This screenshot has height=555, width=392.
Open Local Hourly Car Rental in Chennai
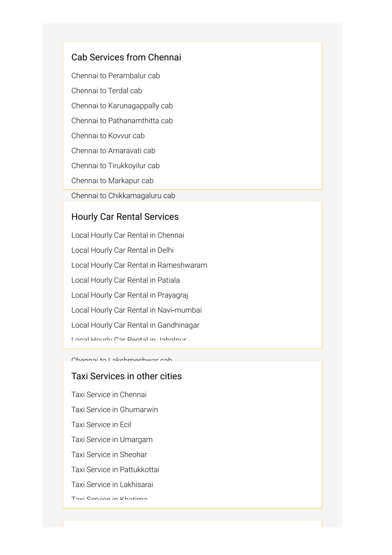point(128,235)
